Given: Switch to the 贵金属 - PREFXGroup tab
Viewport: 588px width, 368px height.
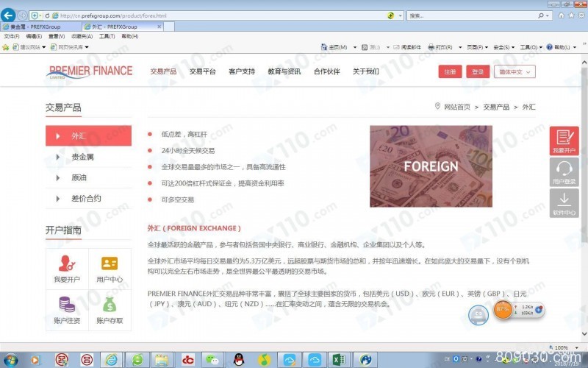Looking at the screenshot, I should (x=41, y=26).
